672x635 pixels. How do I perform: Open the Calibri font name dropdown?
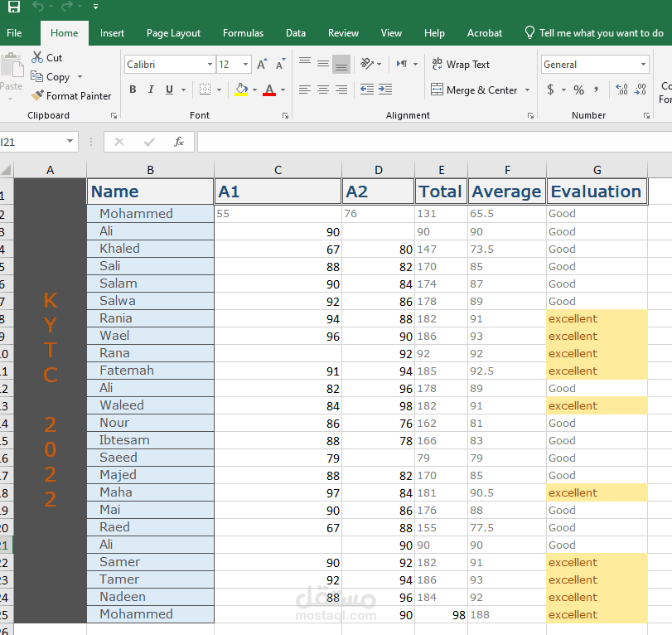click(x=210, y=65)
